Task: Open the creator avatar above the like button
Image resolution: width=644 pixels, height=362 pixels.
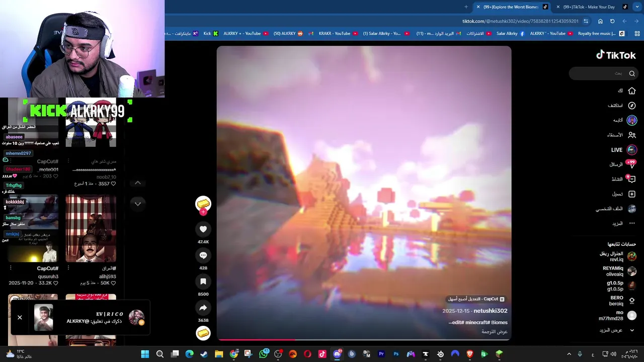Action: (x=203, y=203)
